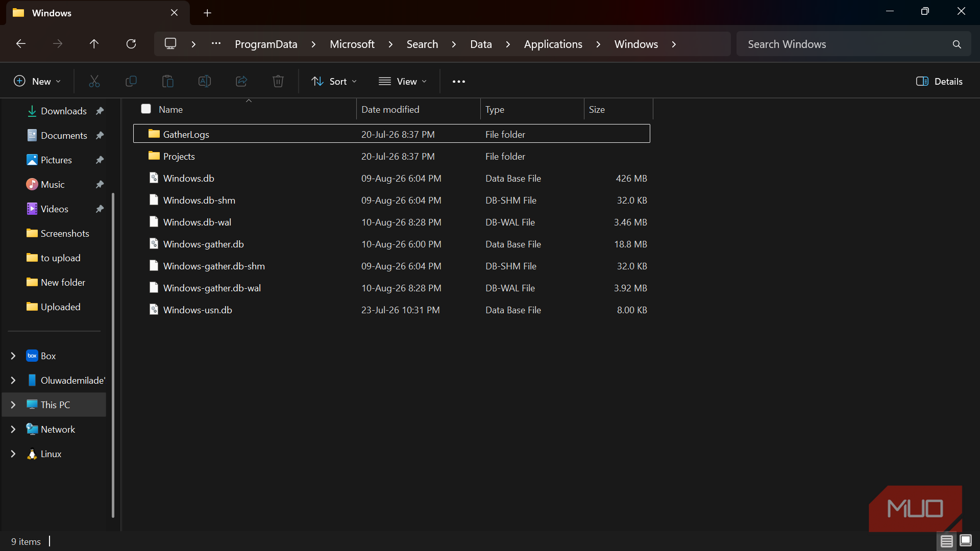
Task: Navigate to ProgramData breadcrumb
Action: 266,44
